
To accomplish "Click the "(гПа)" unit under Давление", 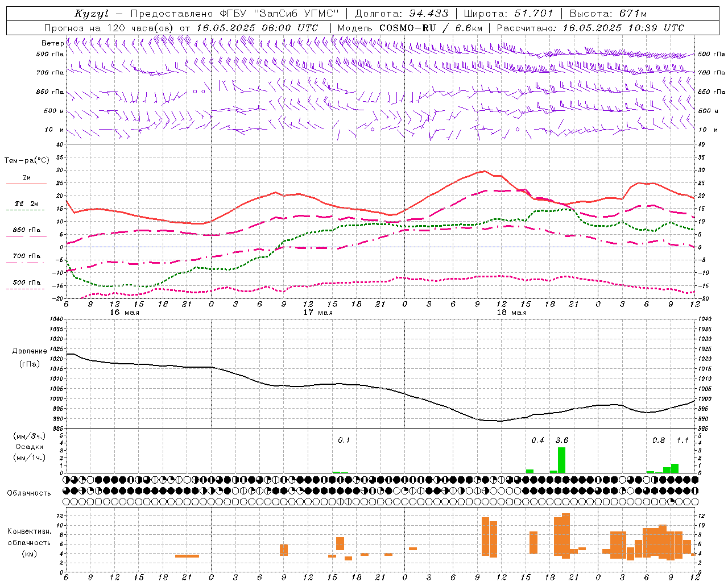I will coord(30,364).
